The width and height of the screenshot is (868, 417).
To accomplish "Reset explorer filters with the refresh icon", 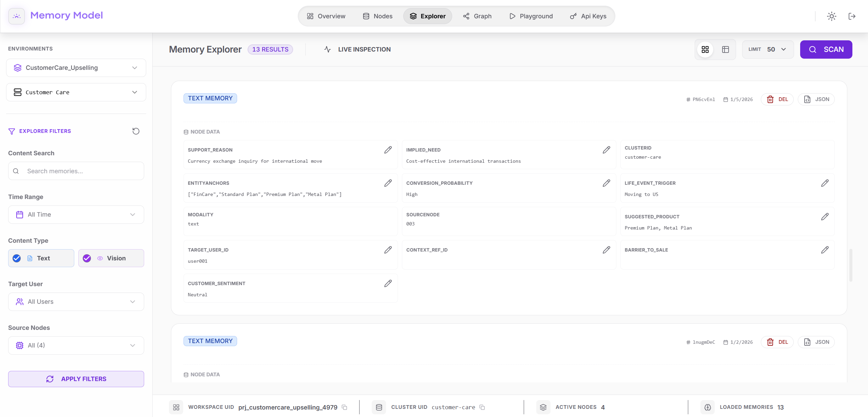I will 136,131.
